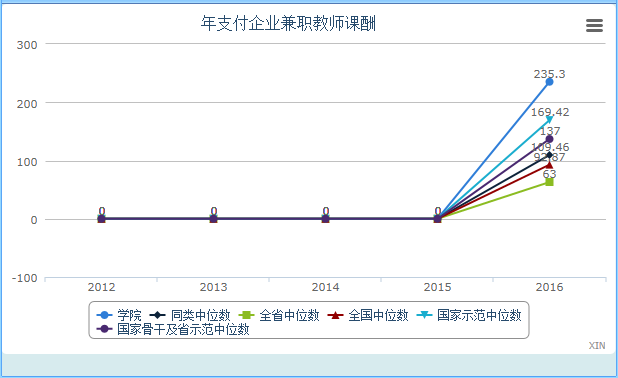Toggle the 学院 series in legend

pyautogui.click(x=119, y=315)
